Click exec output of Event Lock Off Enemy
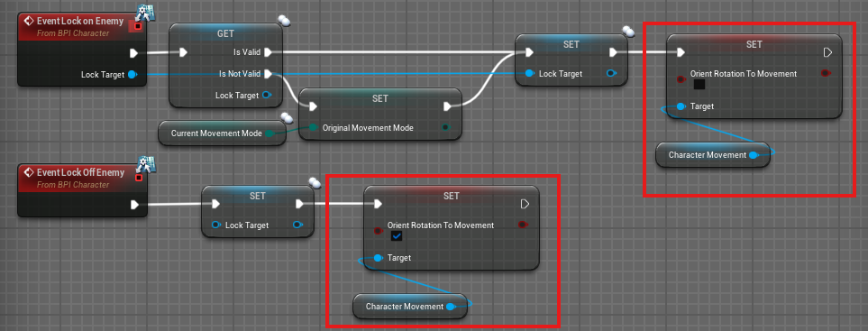Viewport: 868px width, 331px height. click(x=134, y=205)
